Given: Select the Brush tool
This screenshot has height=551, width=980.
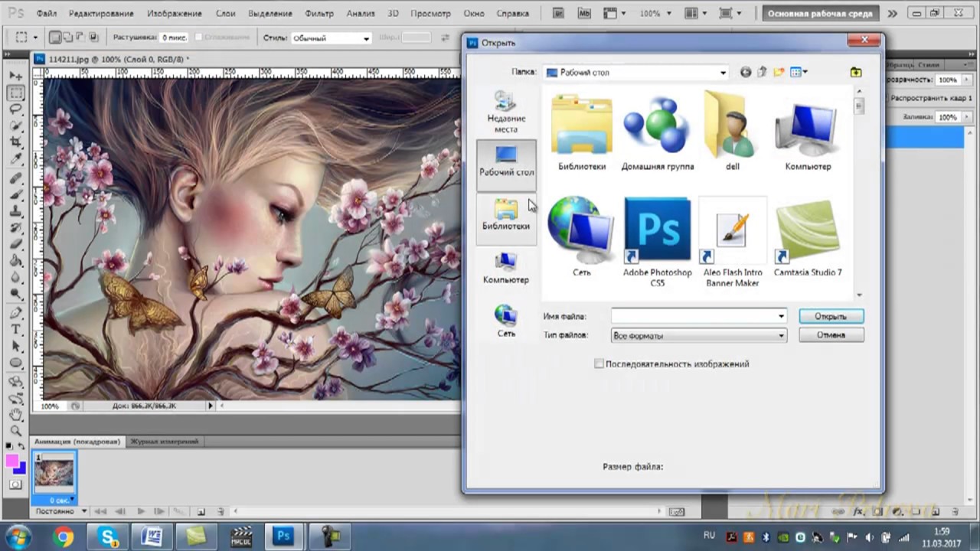Looking at the screenshot, I should click(x=15, y=195).
